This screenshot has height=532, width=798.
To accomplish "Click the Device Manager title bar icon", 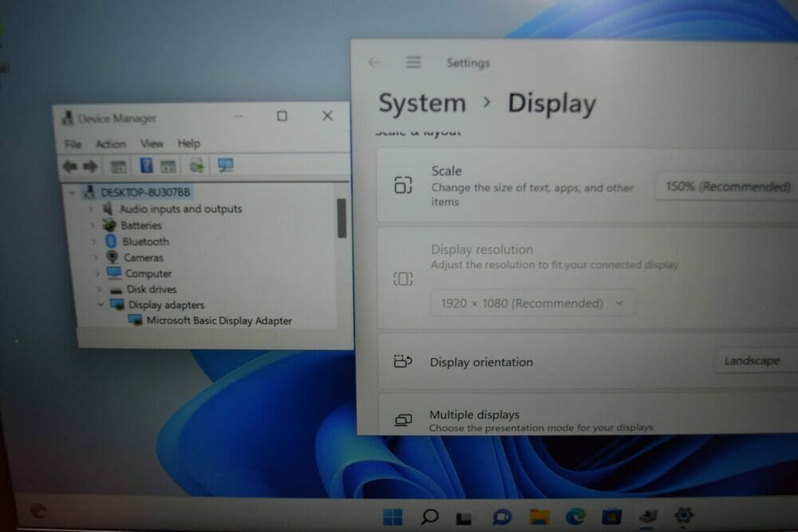I will point(67,119).
